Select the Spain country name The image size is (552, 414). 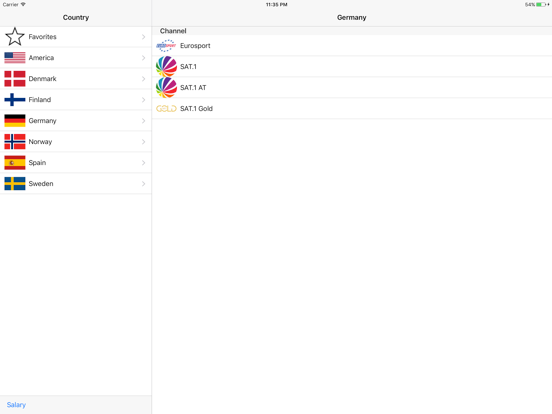(37, 163)
